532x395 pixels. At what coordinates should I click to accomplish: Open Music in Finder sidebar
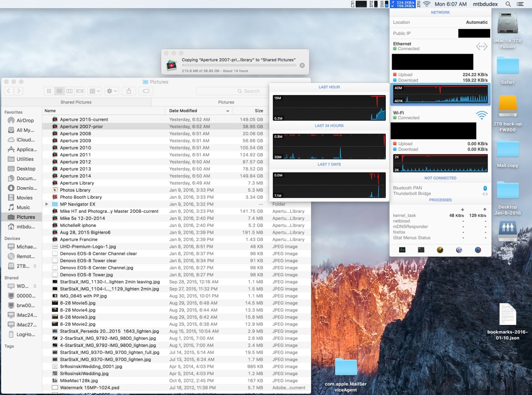pyautogui.click(x=21, y=207)
